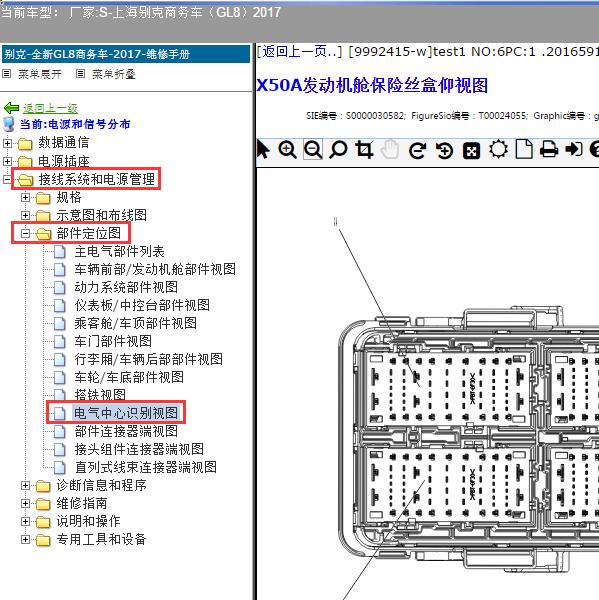Viewport: 599px width, 600px height.
Task: Click 菜单折叠 to collapse menu
Action: (x=114, y=74)
